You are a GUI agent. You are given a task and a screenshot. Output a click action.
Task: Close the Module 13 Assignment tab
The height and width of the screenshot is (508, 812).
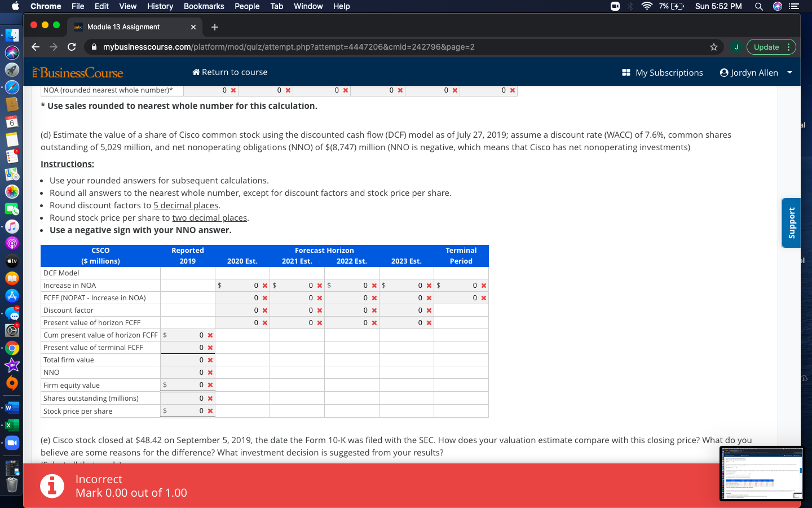(x=193, y=27)
